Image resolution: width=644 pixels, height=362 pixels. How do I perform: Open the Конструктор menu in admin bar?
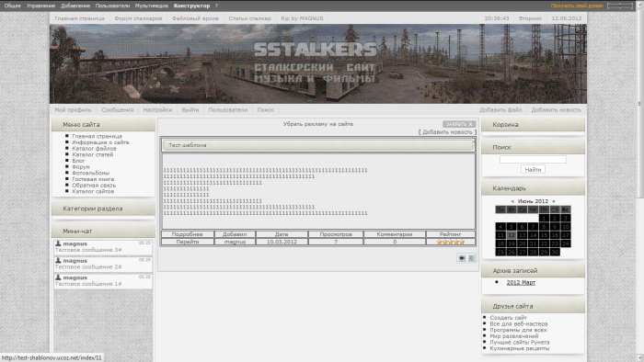pos(191,6)
